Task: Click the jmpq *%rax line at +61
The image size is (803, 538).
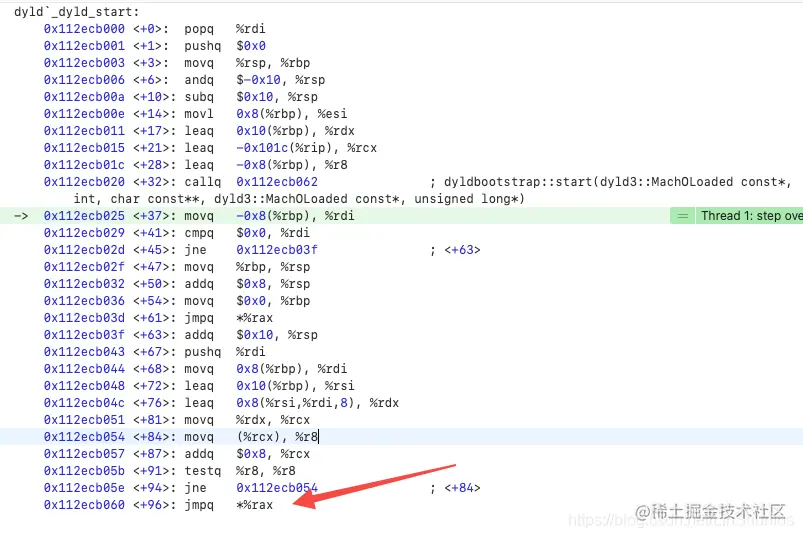Action: coord(158,318)
